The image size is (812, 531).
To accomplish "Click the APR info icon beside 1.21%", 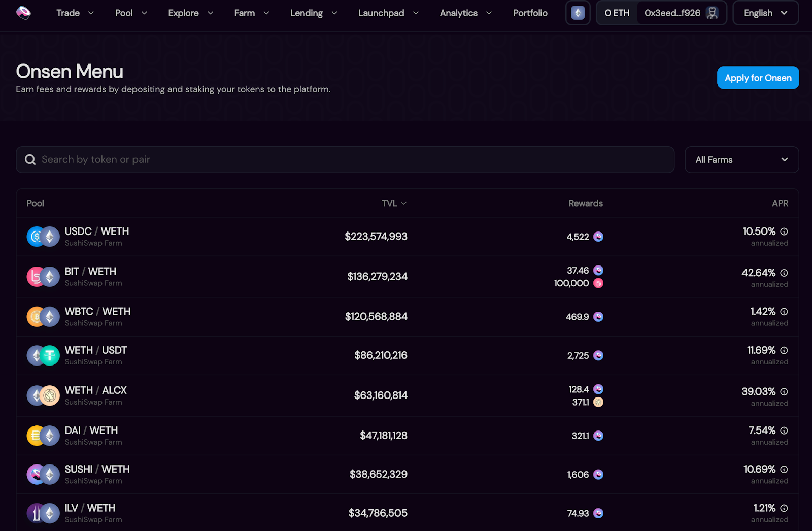I will [x=784, y=508].
